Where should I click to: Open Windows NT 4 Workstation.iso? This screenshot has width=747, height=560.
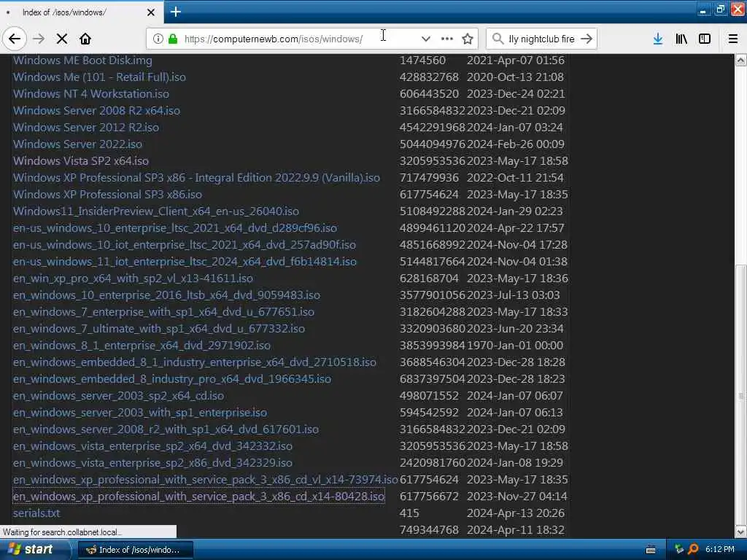pos(91,94)
